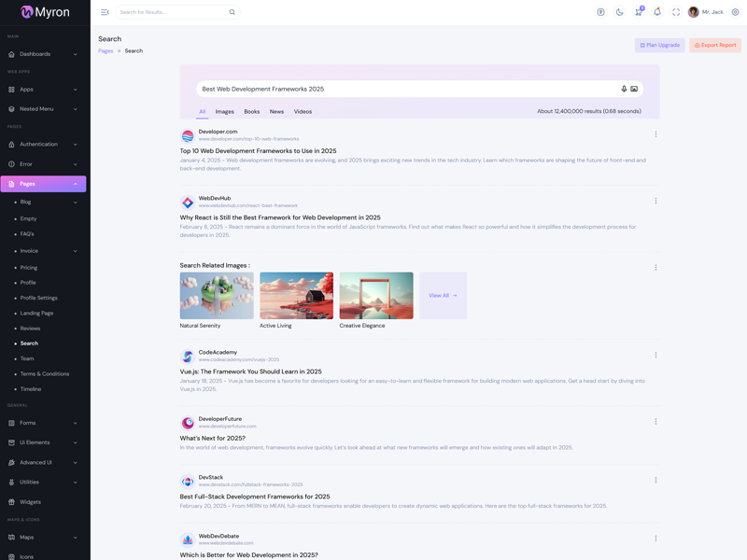Open three-dot menu for CodeAcademy result

coord(655,355)
